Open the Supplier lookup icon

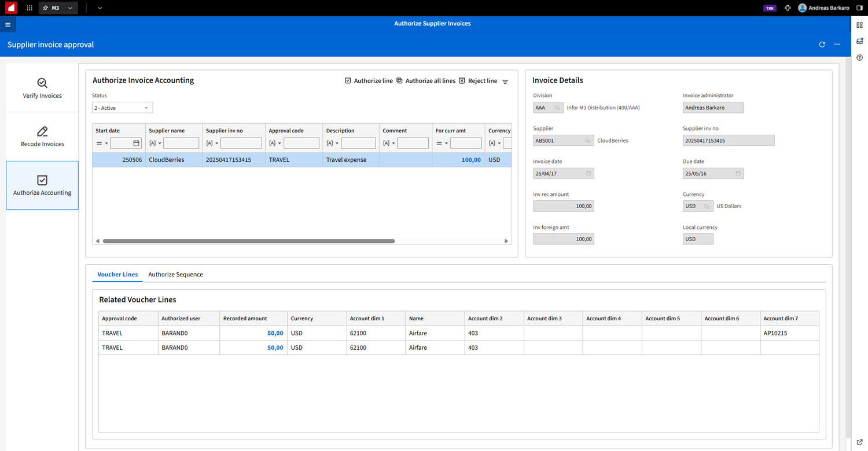[x=587, y=141]
